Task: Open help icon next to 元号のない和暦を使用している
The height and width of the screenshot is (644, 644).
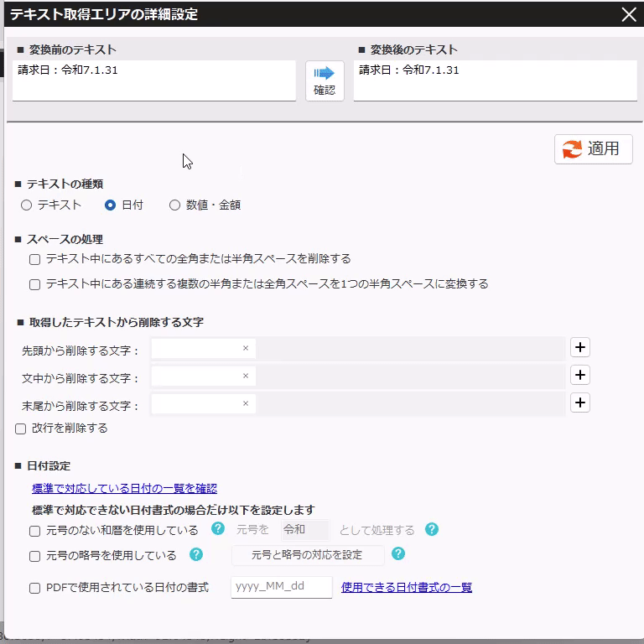Action: click(x=218, y=529)
